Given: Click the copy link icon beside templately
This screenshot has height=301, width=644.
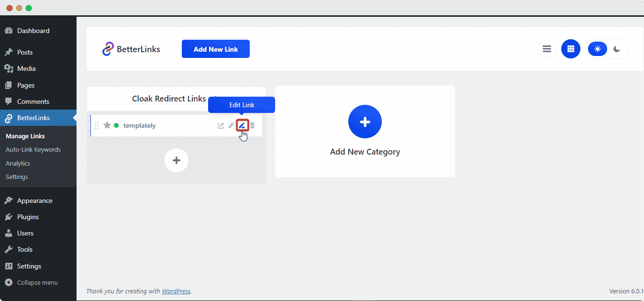Looking at the screenshot, I should [231, 125].
